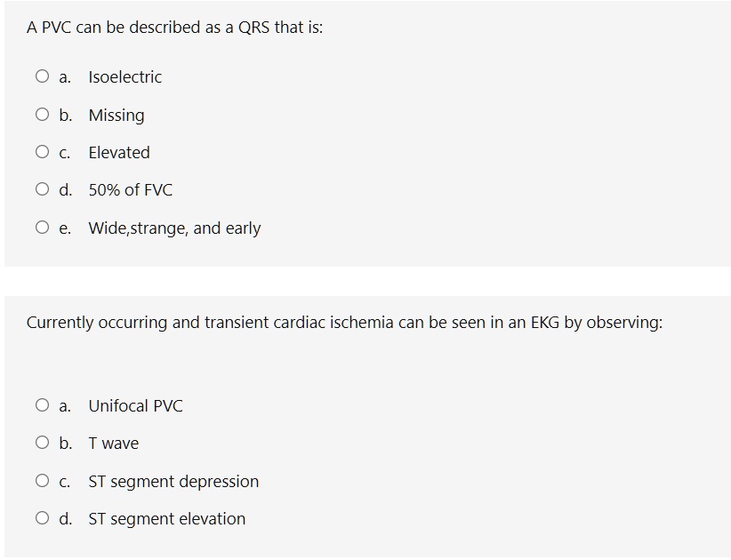Click the 'Wide,strange, and early' answer text
This screenshot has width=731, height=560.
[174, 228]
